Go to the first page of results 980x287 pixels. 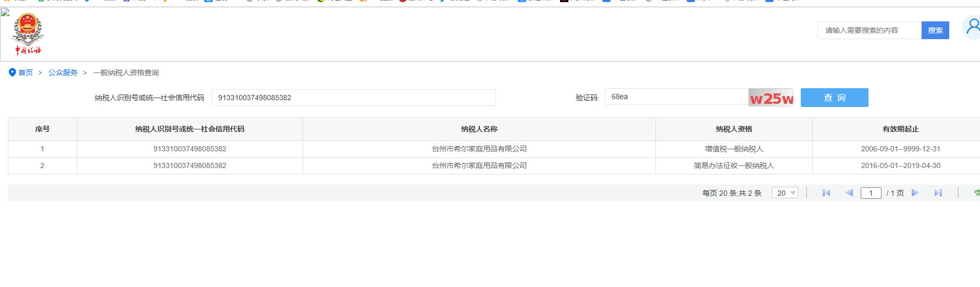(826, 193)
